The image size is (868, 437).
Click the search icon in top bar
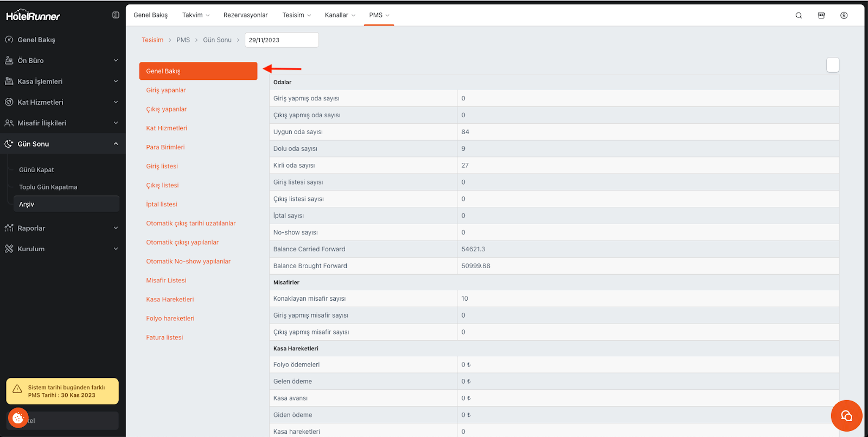click(x=799, y=15)
